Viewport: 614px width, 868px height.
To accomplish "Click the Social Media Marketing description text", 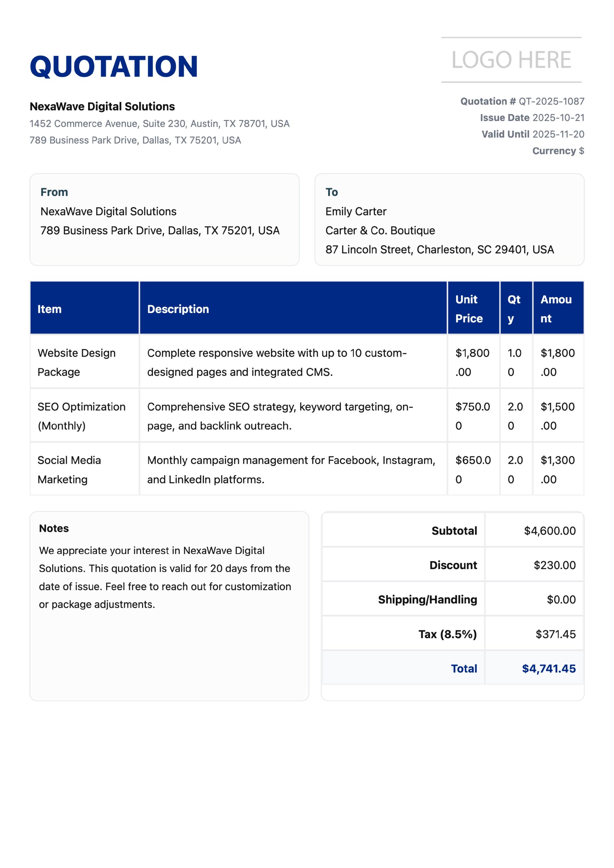I will [291, 470].
